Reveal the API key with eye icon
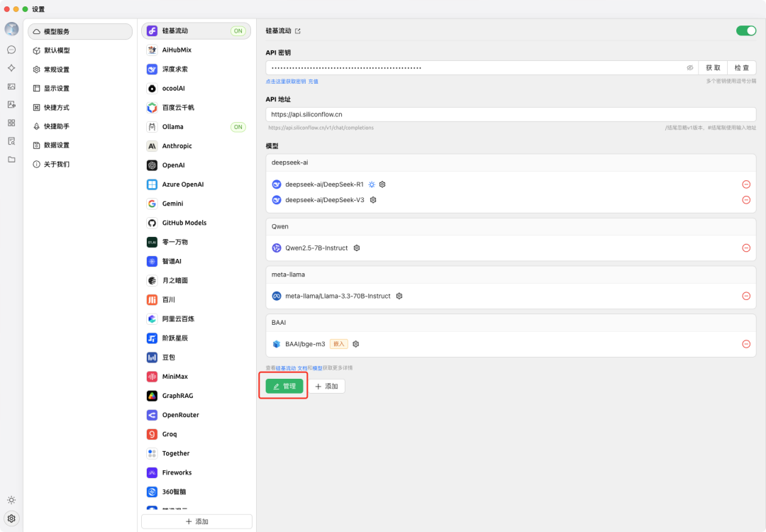 click(x=690, y=68)
